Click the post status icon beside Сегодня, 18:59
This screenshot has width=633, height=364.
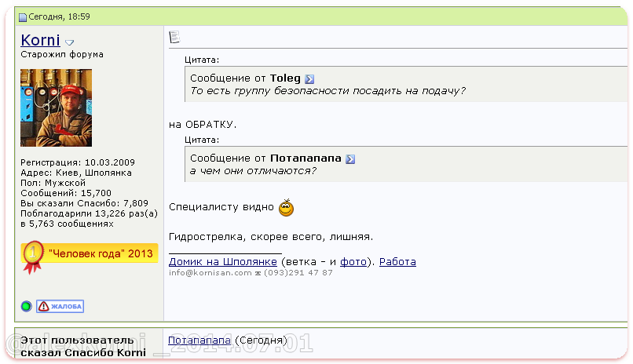coord(23,17)
